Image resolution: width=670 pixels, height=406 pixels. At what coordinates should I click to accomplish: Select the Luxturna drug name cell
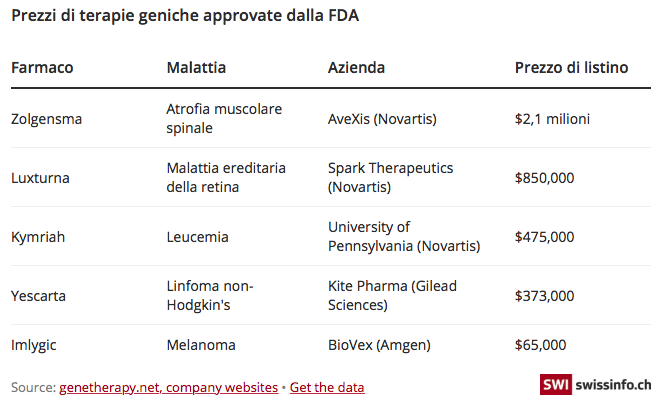point(40,178)
